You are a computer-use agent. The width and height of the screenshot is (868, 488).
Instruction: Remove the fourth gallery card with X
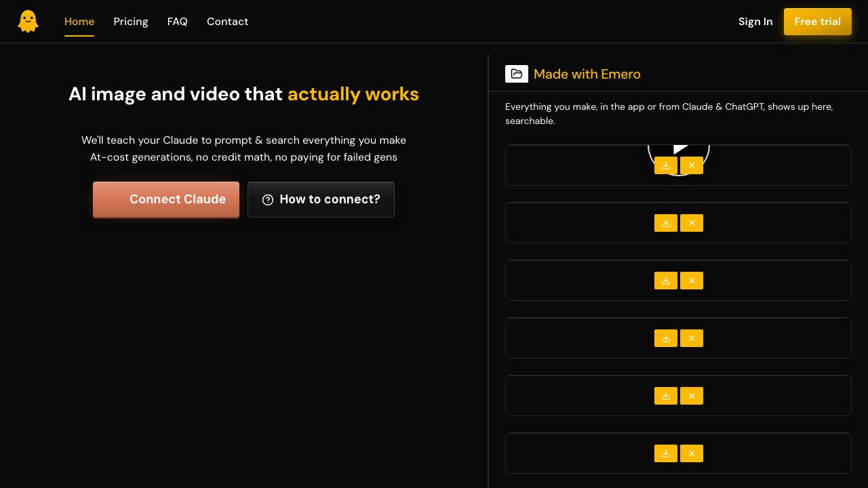pos(692,338)
